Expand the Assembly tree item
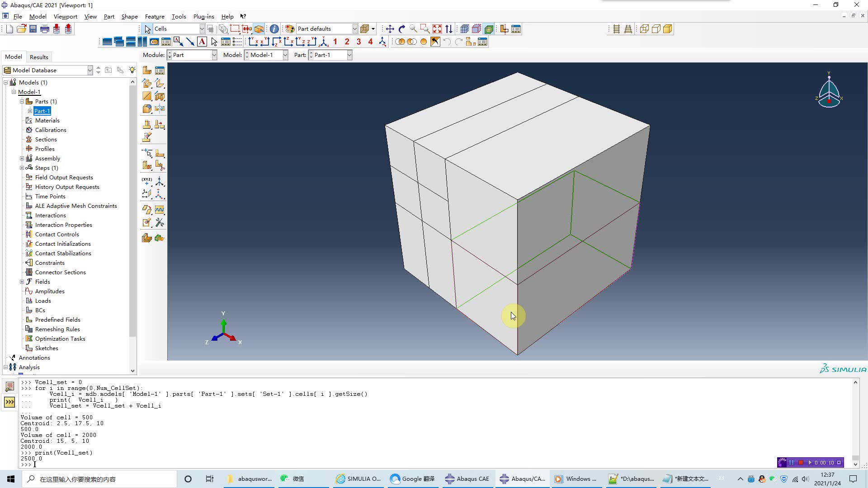Screen dimensions: 868x488 tap(22, 158)
